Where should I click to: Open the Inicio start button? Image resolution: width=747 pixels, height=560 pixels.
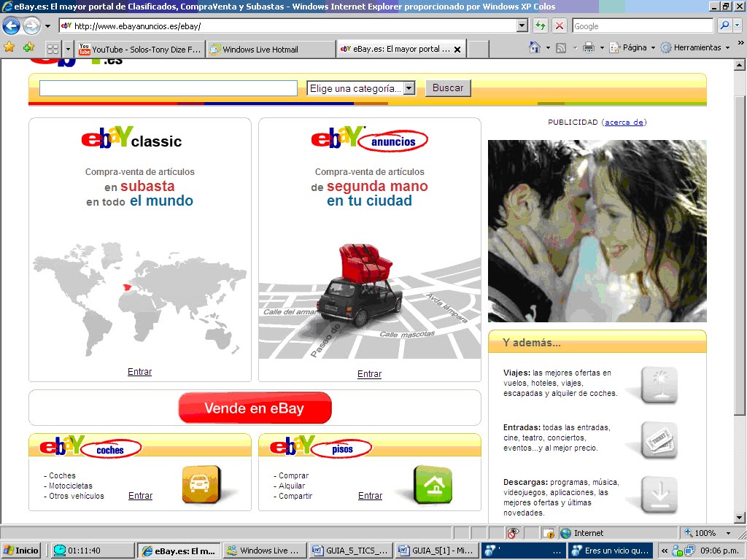[x=21, y=551]
